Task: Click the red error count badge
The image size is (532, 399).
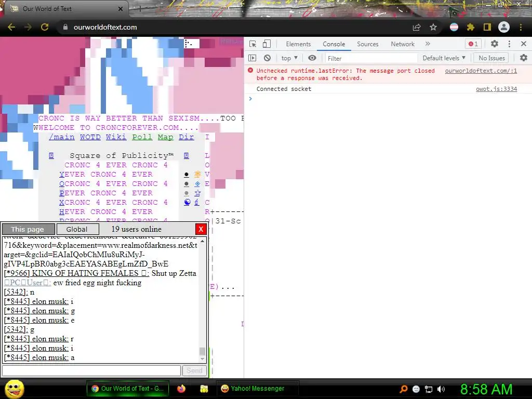Action: point(473,44)
